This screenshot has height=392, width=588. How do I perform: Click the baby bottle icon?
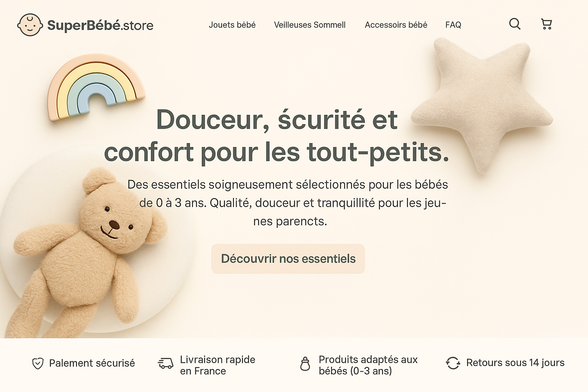point(305,364)
